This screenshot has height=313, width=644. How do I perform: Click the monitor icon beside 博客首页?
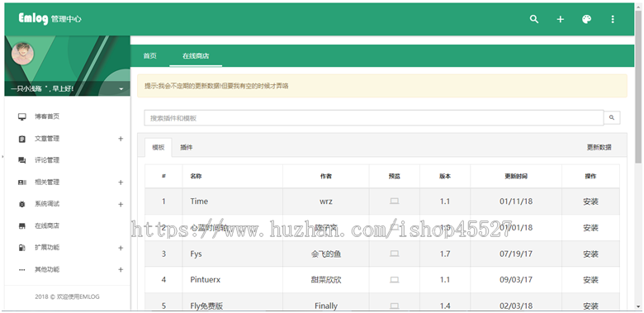coord(22,117)
